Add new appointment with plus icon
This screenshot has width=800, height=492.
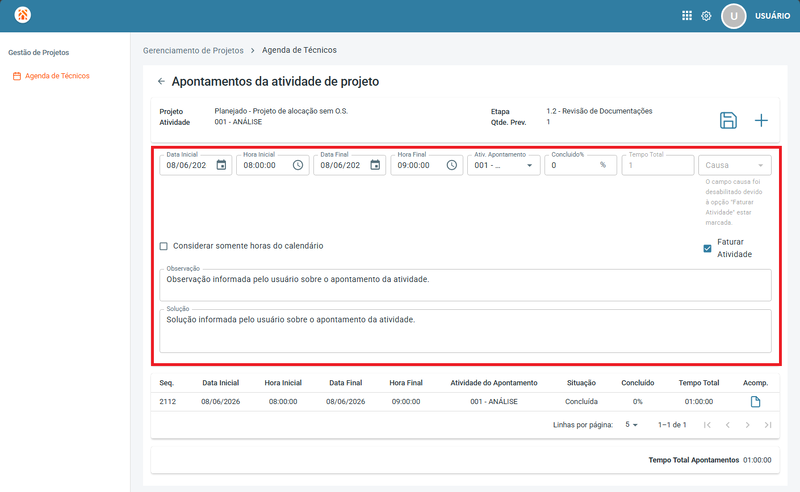761,120
